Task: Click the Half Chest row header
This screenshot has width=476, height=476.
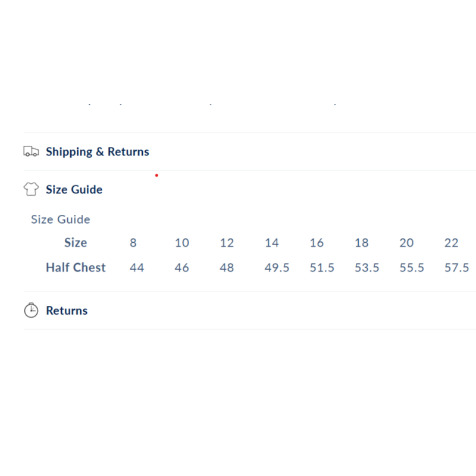Action: tap(76, 268)
